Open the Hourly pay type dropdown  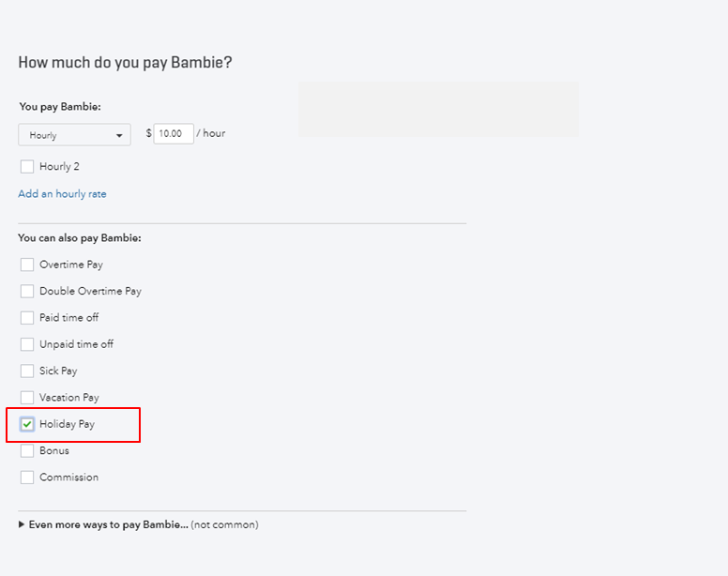74,135
